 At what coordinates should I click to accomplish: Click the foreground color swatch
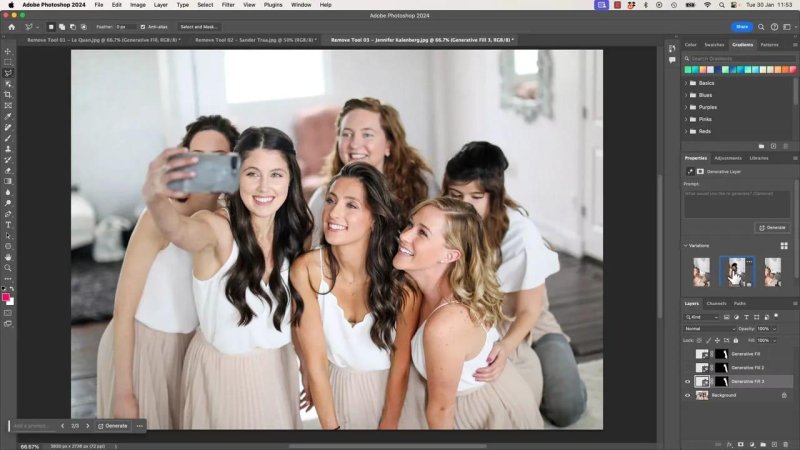(6, 297)
